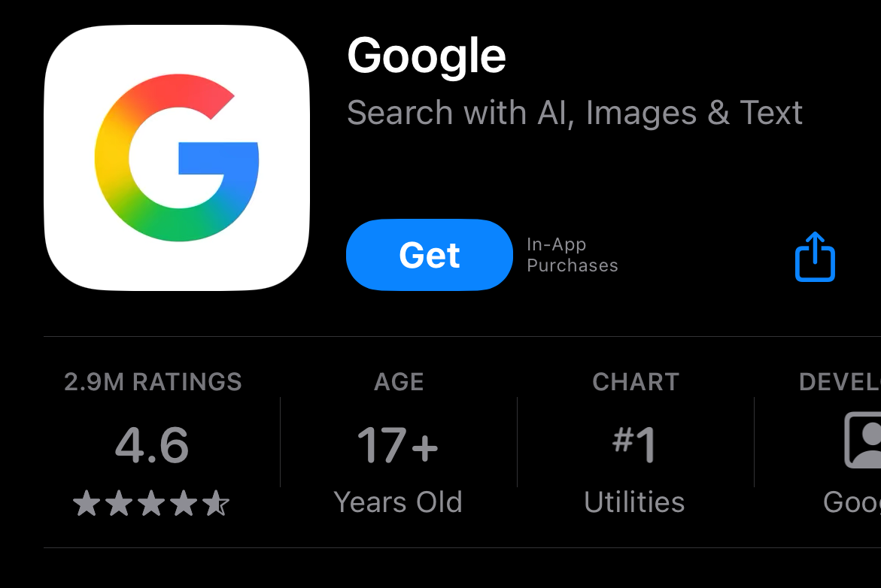Select the Developer info header
Screen dimensions: 881x588
839,382
